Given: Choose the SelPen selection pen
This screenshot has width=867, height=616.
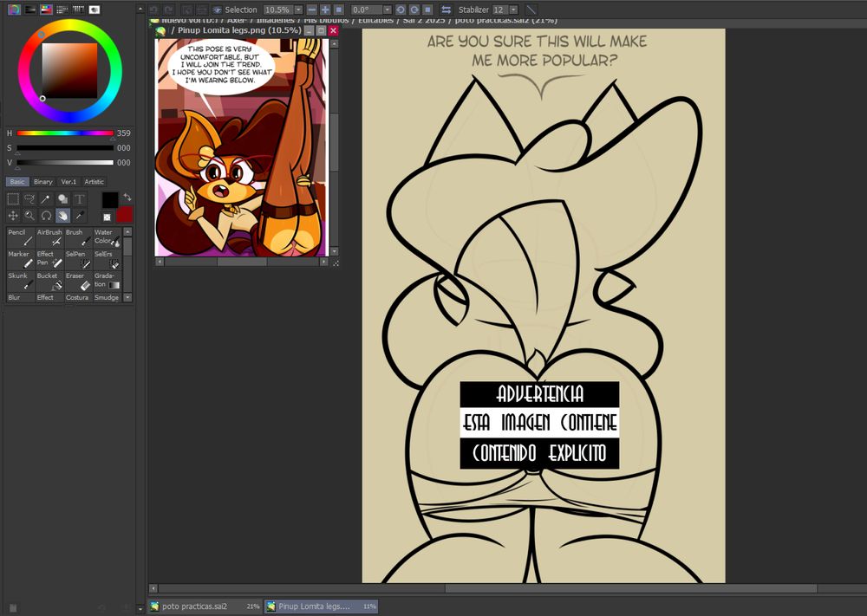Looking at the screenshot, I should click(78, 259).
